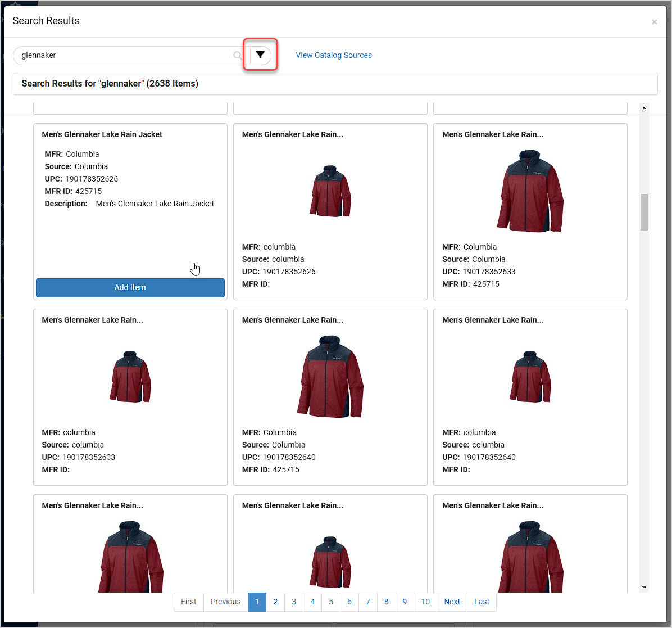The height and width of the screenshot is (628, 672).
Task: Select small jacket image above 'columbia' UPC 190178352633
Action: coord(130,377)
